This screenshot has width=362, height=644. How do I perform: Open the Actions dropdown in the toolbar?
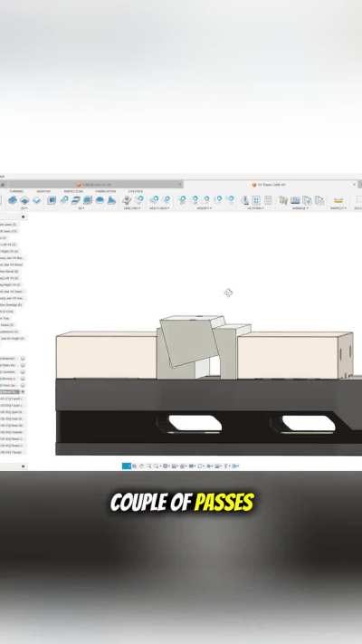(x=256, y=208)
